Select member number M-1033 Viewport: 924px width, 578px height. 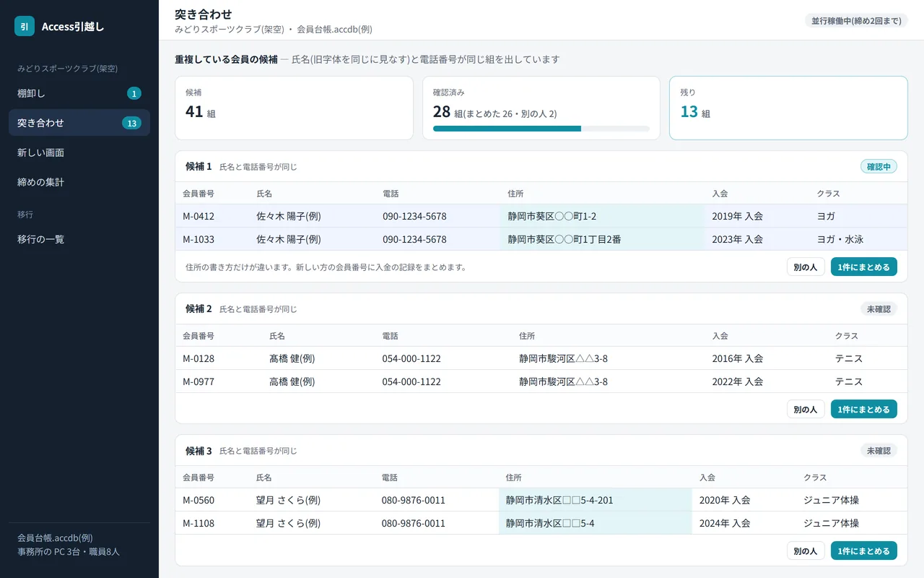click(199, 239)
